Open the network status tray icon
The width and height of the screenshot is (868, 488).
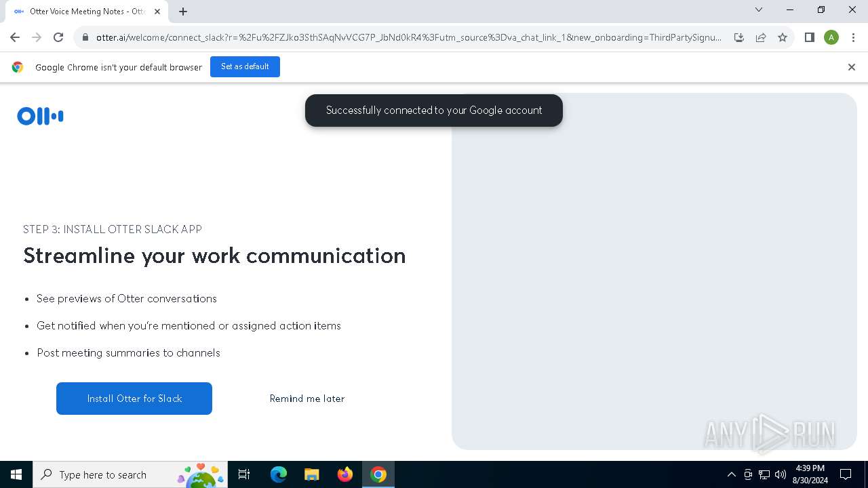pos(764,474)
